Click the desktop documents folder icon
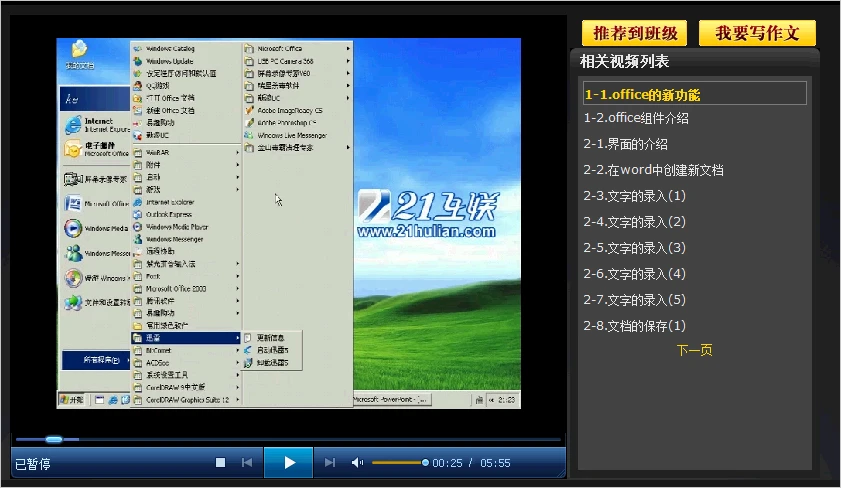 pyautogui.click(x=79, y=49)
